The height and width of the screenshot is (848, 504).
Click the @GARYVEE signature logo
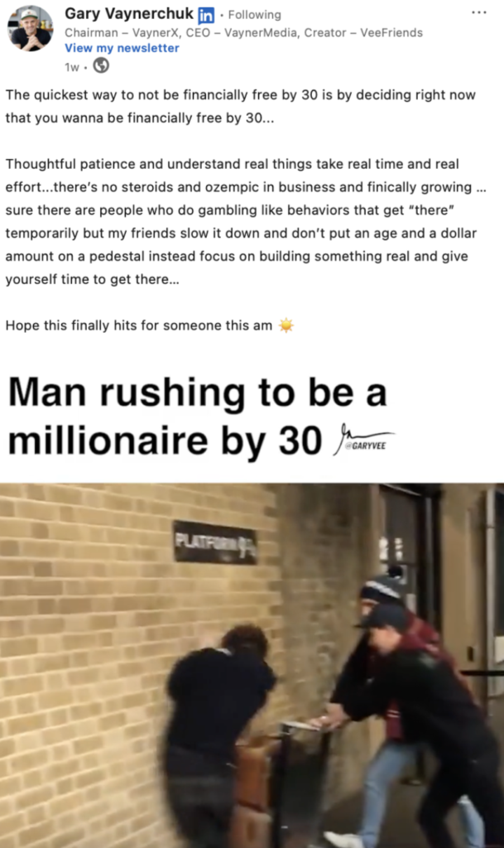tap(364, 441)
